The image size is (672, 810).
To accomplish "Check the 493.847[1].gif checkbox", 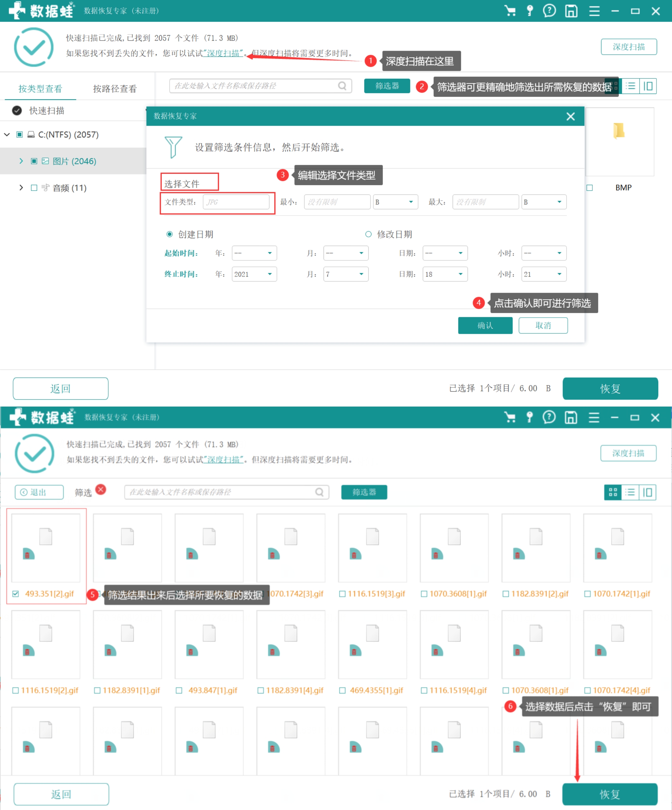I will [179, 691].
